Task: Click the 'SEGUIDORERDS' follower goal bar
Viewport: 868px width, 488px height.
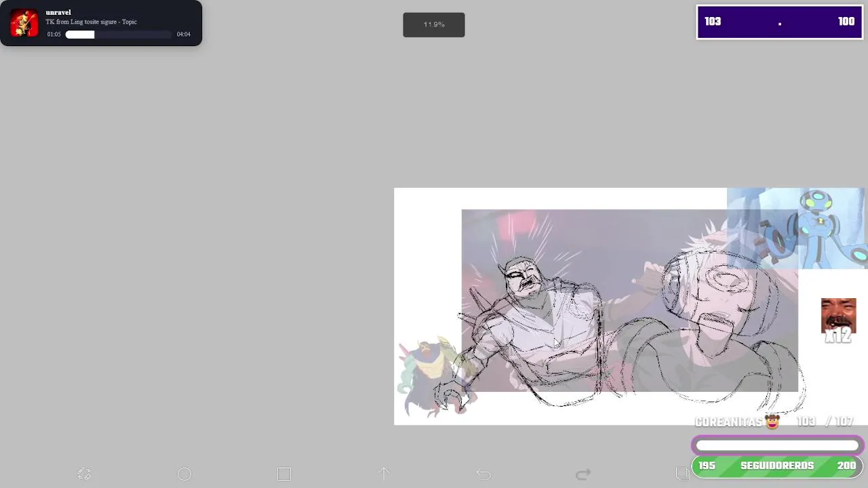Action: pyautogui.click(x=777, y=466)
